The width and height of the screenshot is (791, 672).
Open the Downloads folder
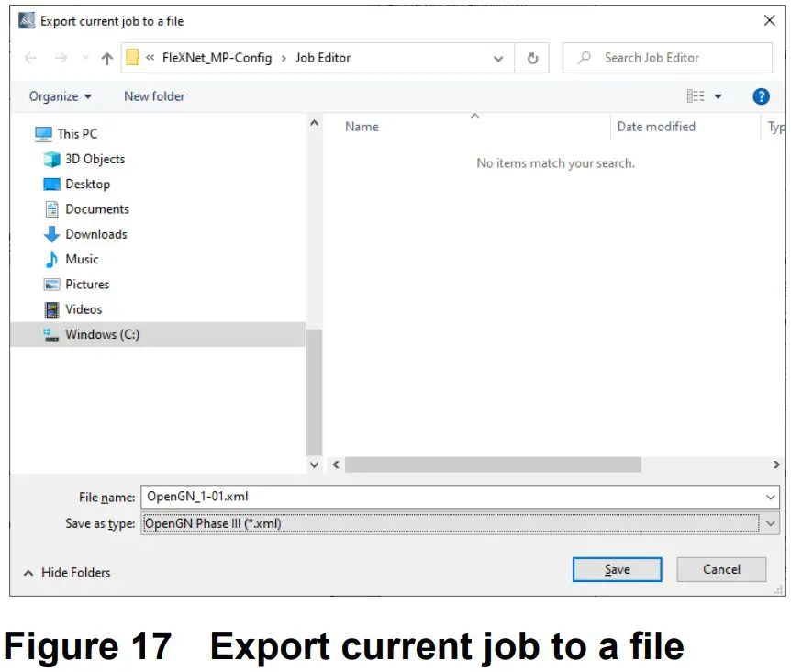click(95, 234)
